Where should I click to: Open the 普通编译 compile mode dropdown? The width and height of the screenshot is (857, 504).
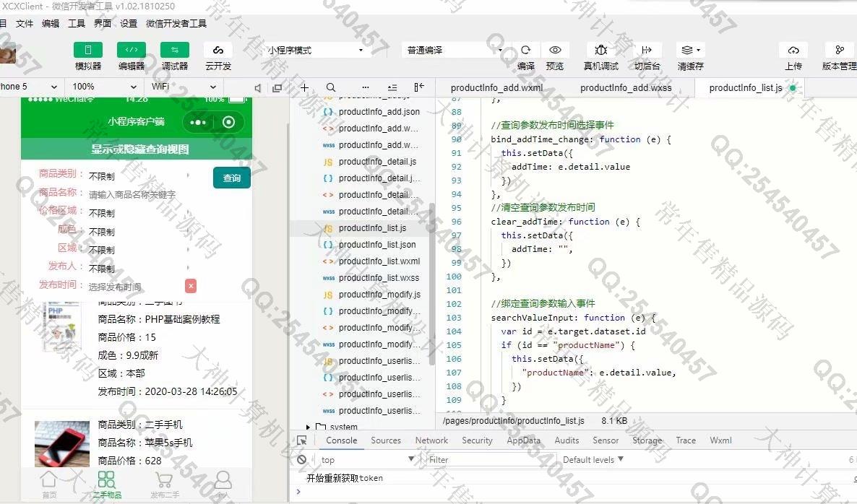tap(454, 51)
